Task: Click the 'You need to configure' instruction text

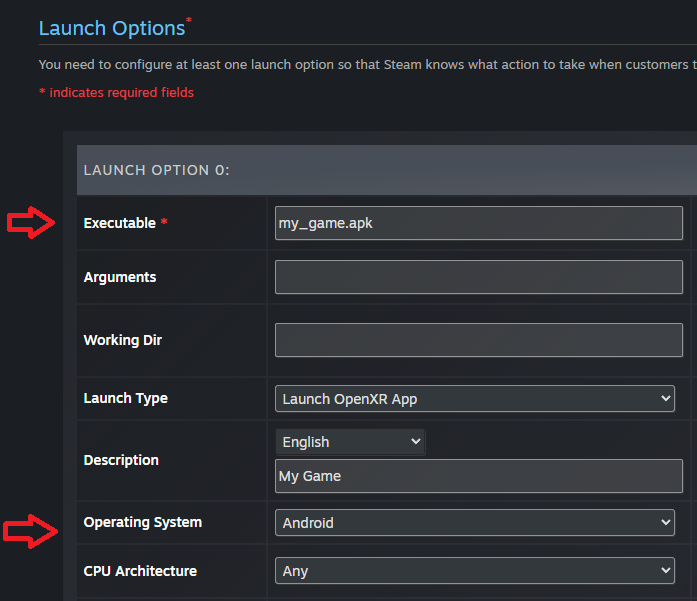Action: tap(368, 65)
